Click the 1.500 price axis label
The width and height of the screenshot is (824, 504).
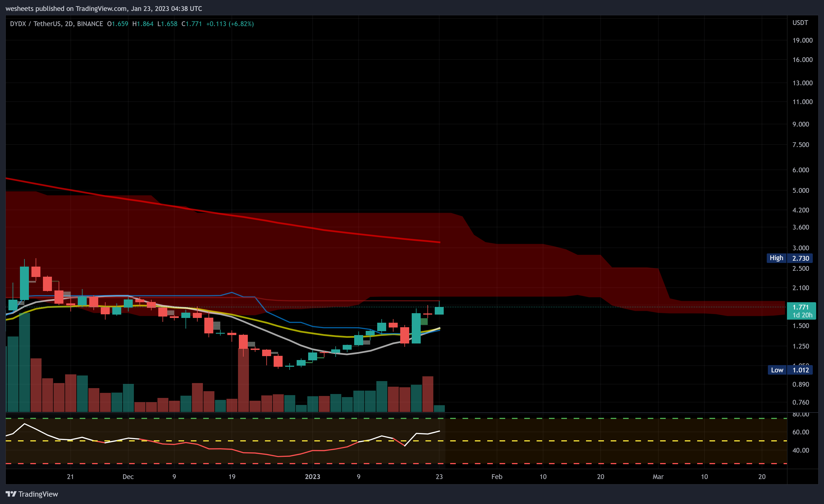tap(801, 326)
